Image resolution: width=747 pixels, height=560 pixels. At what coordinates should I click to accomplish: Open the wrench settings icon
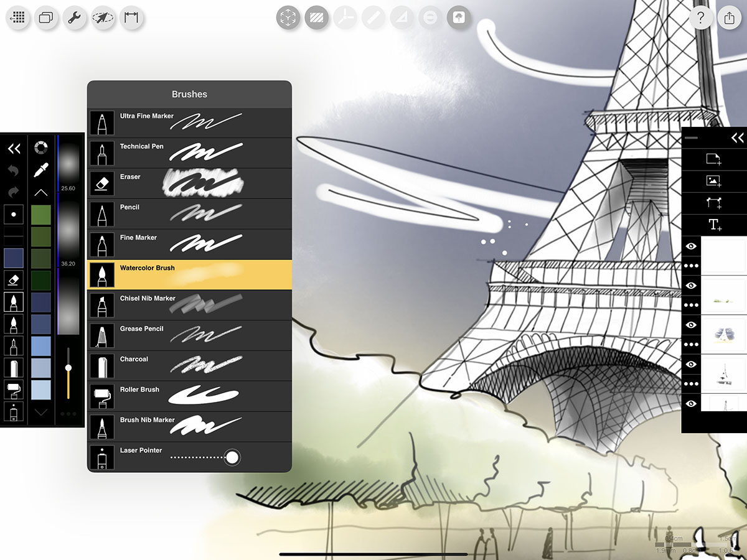click(74, 18)
